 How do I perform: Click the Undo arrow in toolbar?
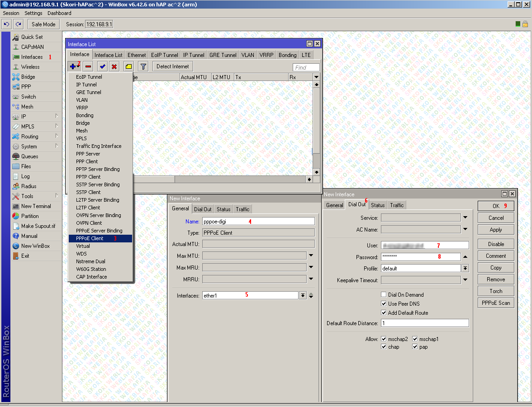[x=6, y=24]
